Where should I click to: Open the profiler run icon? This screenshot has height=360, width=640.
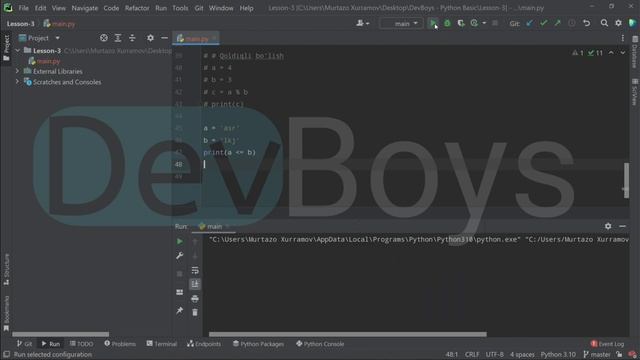pyautogui.click(x=474, y=23)
